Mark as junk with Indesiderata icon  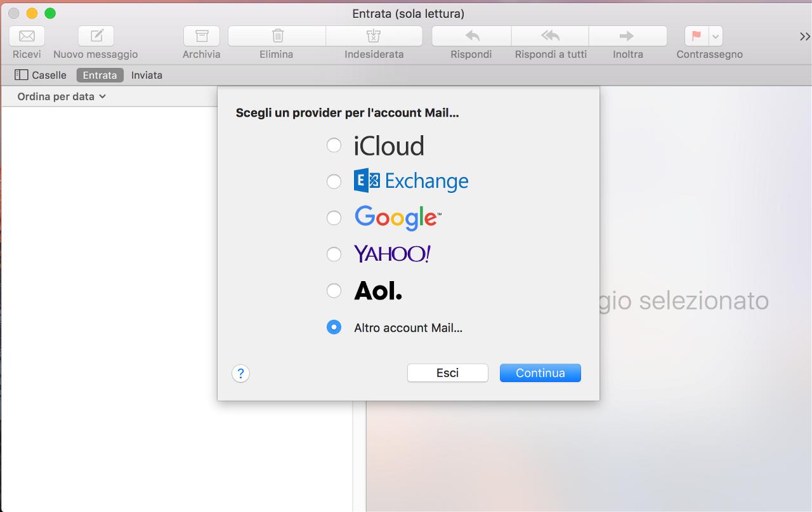[x=374, y=36]
